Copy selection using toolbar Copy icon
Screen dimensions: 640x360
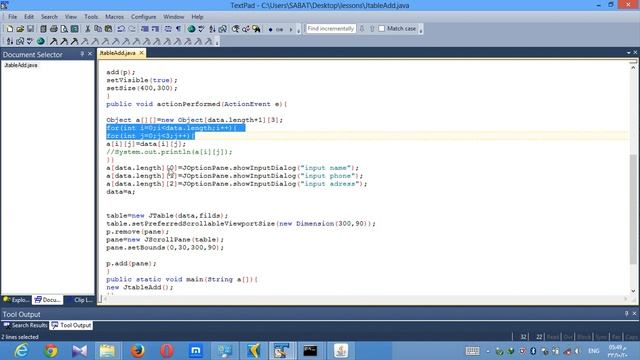point(98,29)
